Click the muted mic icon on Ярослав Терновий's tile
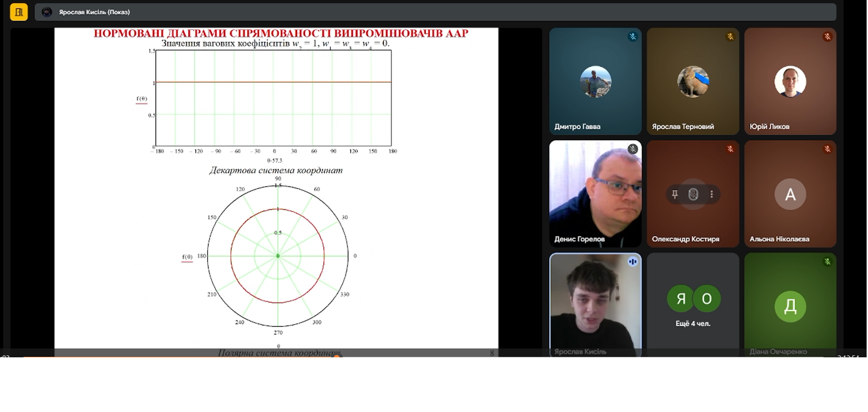 [730, 37]
